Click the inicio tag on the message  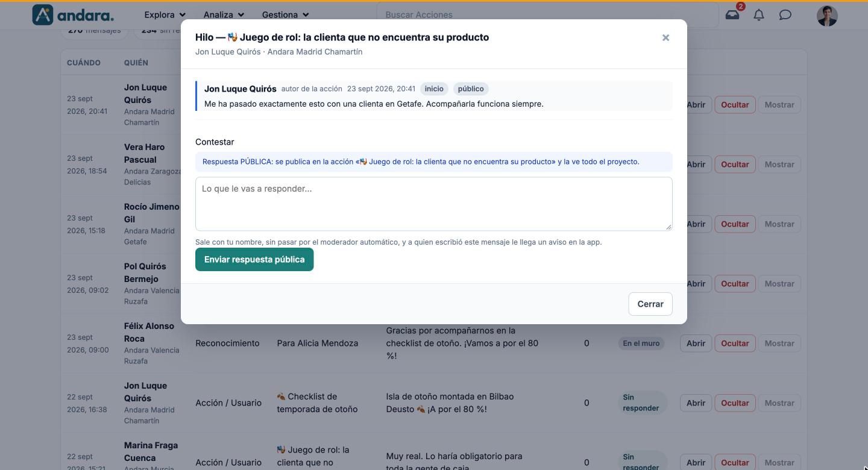tap(434, 89)
